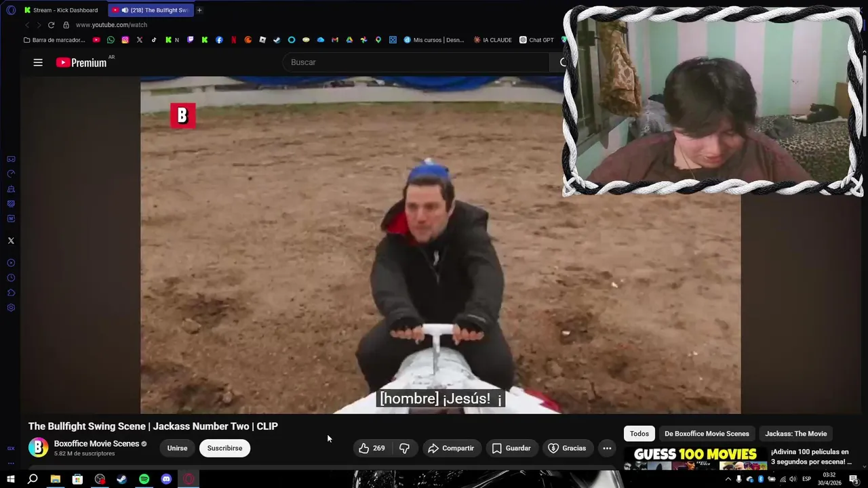Open the Chat GPT bookmark
Viewport: 868px width, 488px height.
point(536,40)
